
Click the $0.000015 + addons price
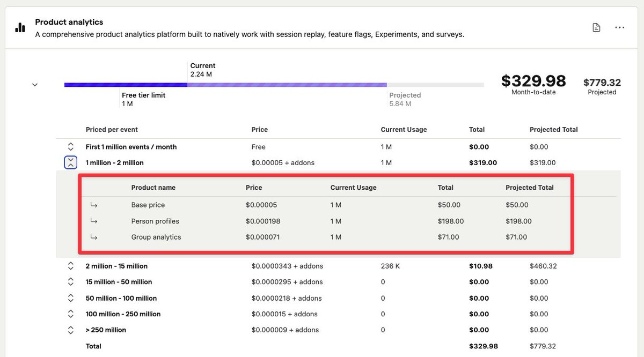click(284, 314)
